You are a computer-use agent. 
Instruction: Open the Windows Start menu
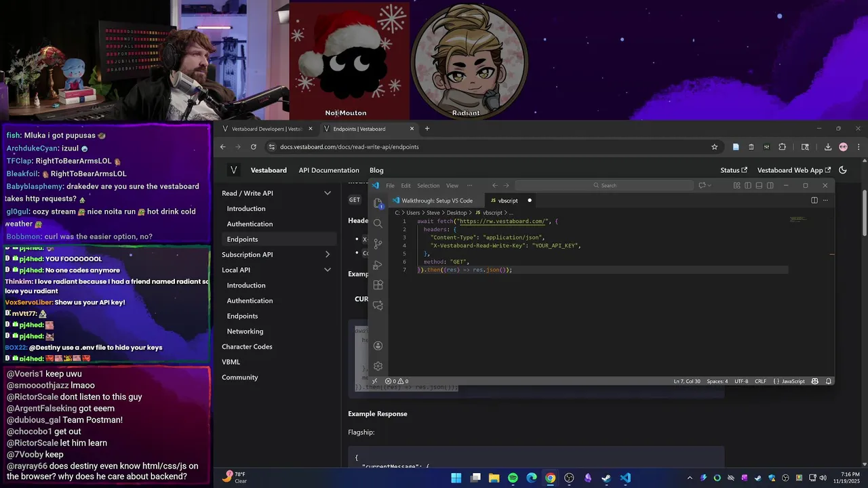456,478
